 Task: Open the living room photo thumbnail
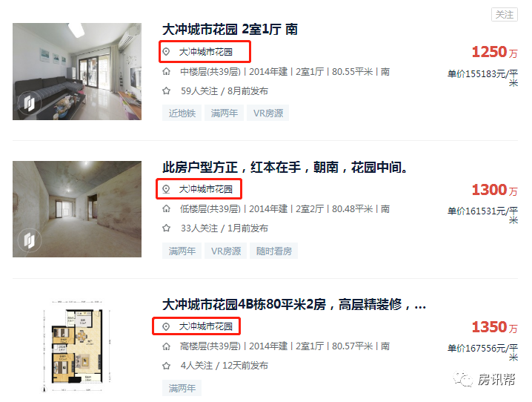point(77,71)
